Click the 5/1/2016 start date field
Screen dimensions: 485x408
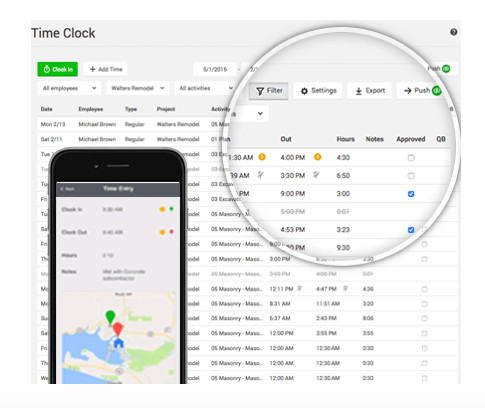[x=215, y=69]
